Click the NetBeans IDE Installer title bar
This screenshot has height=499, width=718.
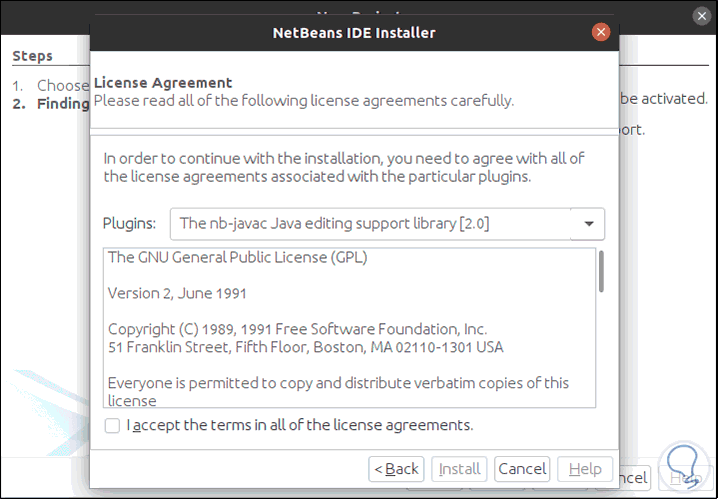pos(353,32)
